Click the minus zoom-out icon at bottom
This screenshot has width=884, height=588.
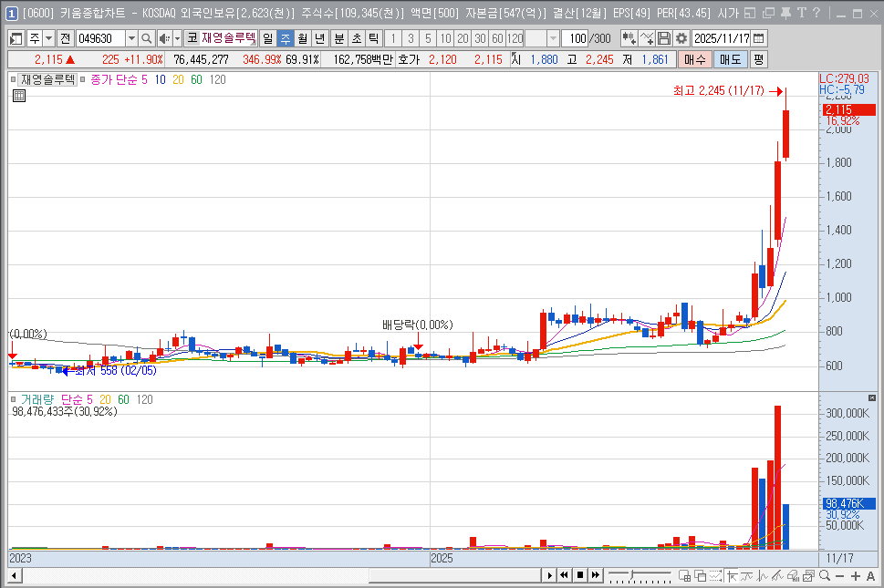click(840, 575)
